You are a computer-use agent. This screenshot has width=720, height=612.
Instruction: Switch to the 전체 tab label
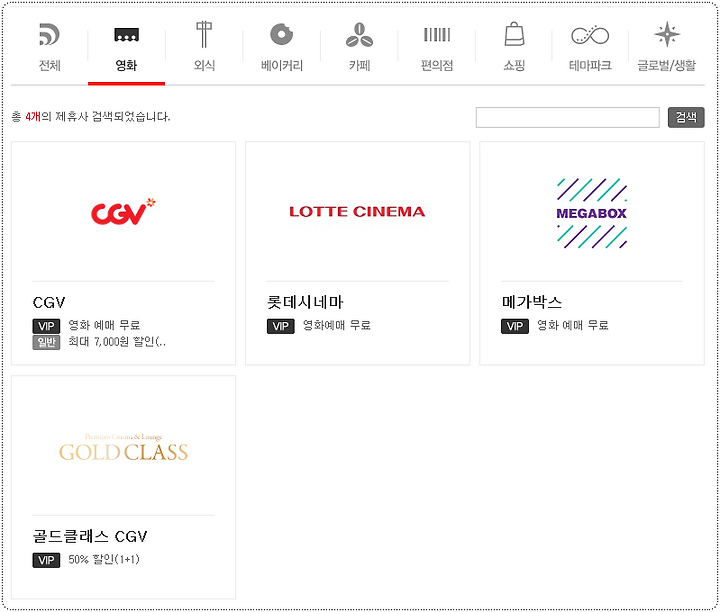click(49, 65)
